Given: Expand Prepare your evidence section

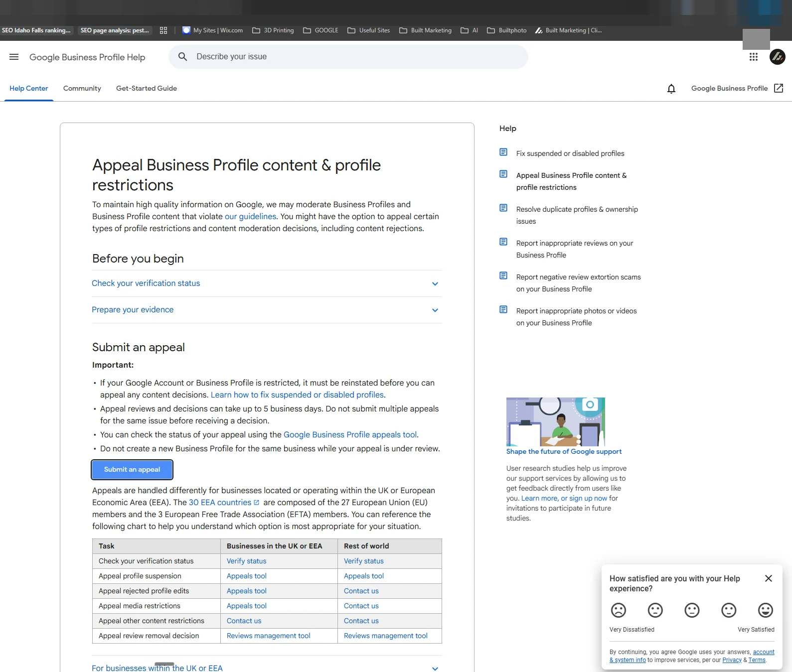Looking at the screenshot, I should 267,310.
